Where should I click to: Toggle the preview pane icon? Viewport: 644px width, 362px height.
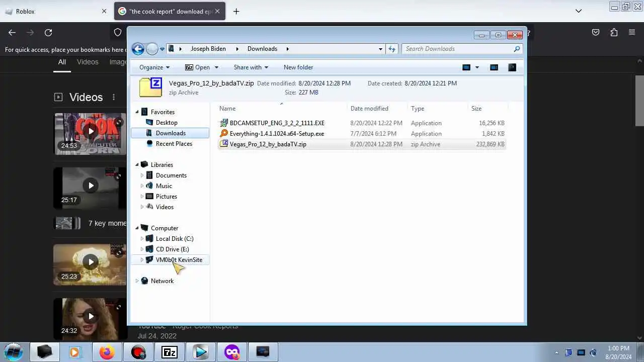click(494, 67)
